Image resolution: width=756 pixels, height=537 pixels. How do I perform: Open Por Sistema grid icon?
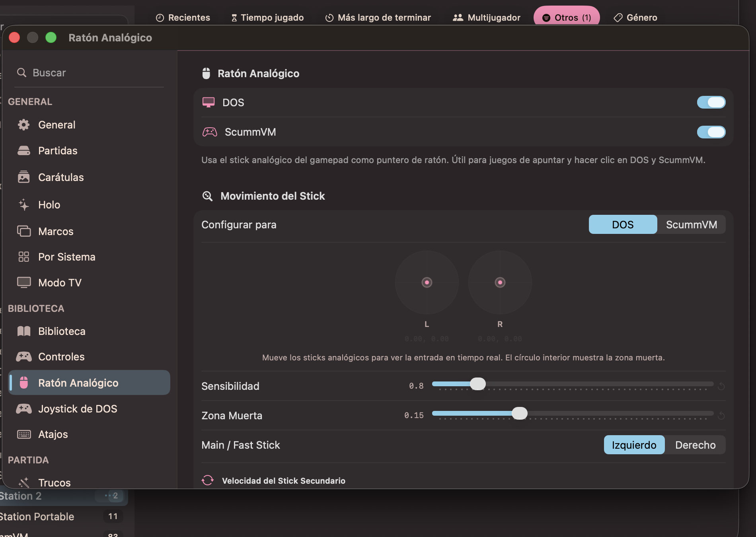coord(24,257)
